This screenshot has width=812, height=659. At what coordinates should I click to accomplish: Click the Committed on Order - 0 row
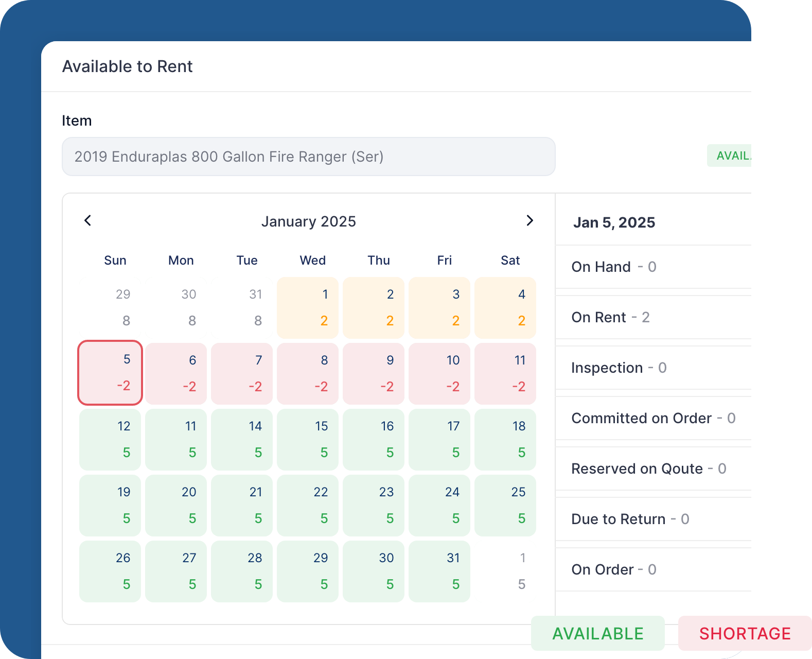[654, 418]
